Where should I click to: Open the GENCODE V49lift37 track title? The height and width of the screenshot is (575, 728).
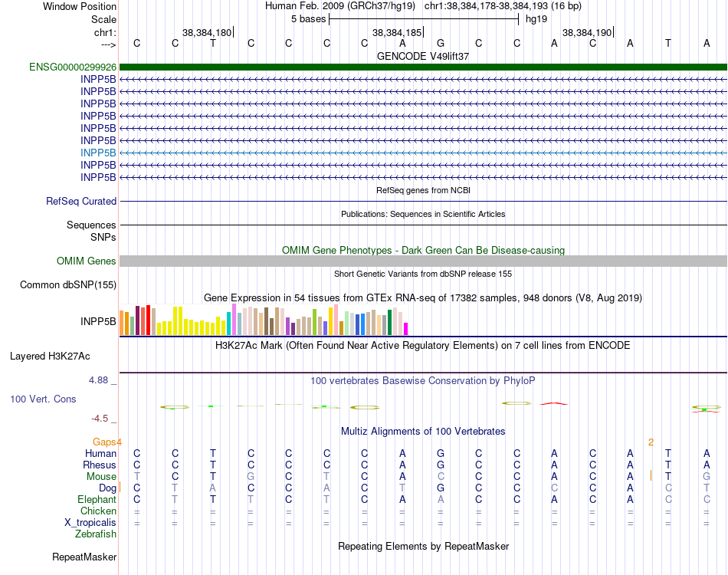pos(423,56)
